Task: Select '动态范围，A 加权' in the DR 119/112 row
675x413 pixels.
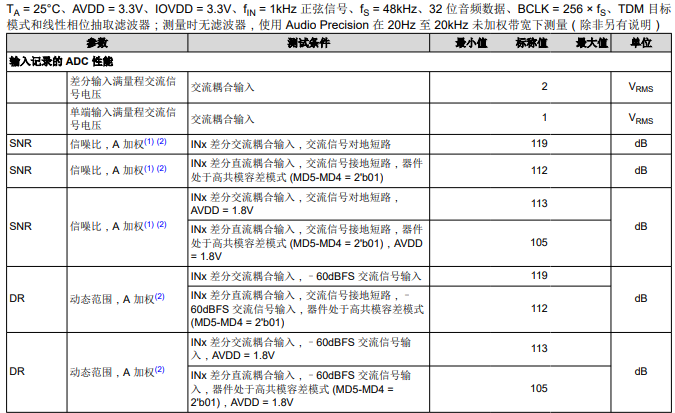Action: (x=112, y=298)
